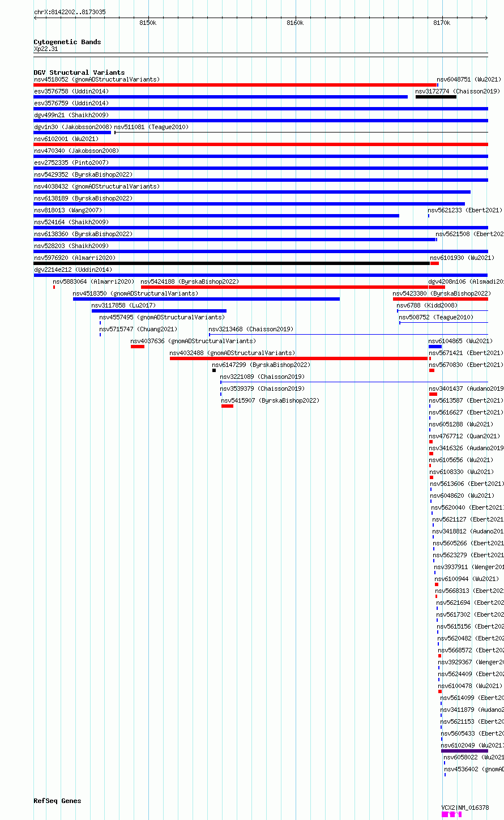Click the Xp22.31 cytogenetic band label
The height and width of the screenshot is (820, 504).
46,49
